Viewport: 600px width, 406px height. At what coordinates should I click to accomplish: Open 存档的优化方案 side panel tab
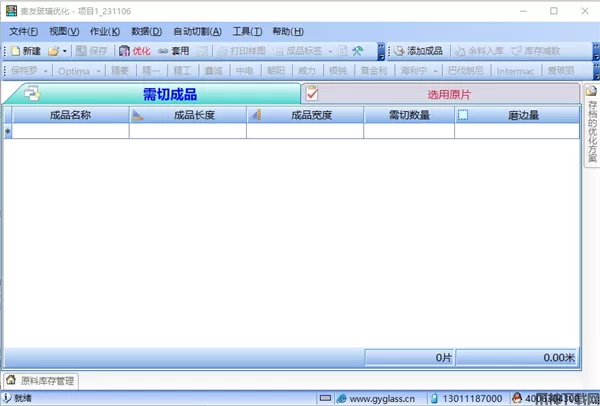point(592,126)
